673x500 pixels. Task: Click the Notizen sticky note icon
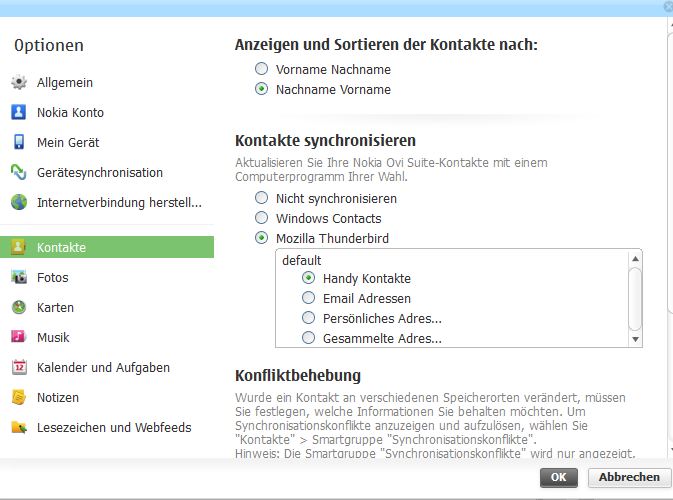[19, 397]
